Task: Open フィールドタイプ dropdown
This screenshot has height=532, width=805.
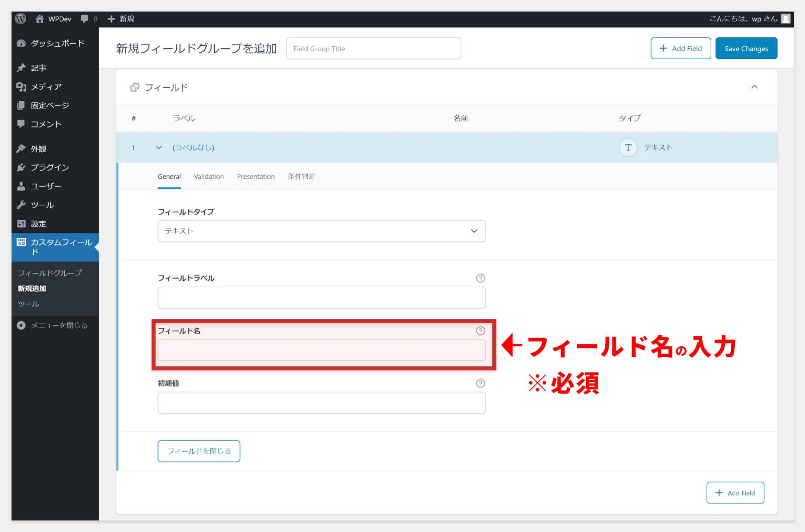Action: click(322, 231)
